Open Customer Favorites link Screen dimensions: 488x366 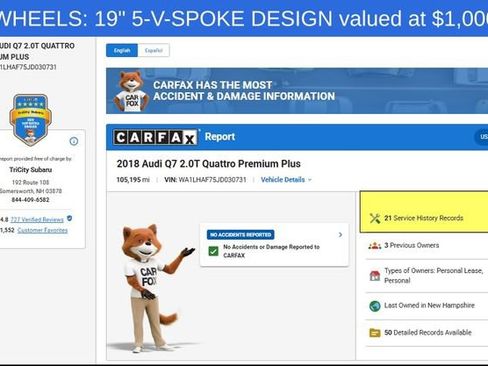42,230
